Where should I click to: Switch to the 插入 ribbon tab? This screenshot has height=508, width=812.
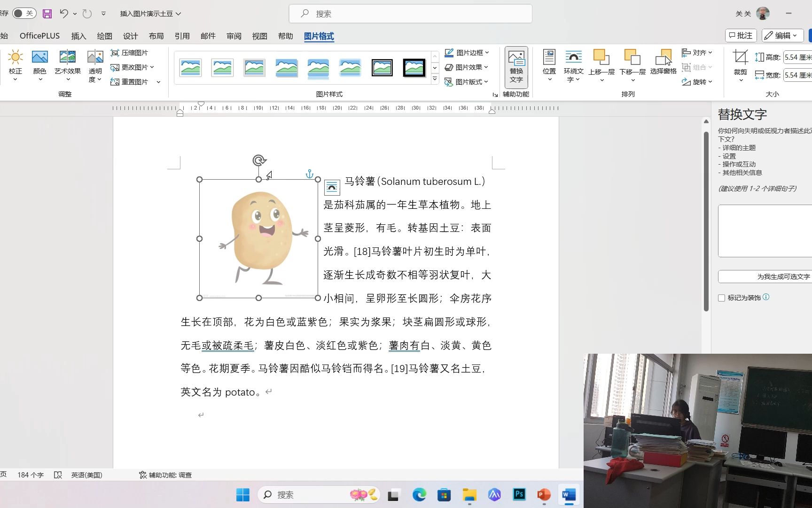78,36
